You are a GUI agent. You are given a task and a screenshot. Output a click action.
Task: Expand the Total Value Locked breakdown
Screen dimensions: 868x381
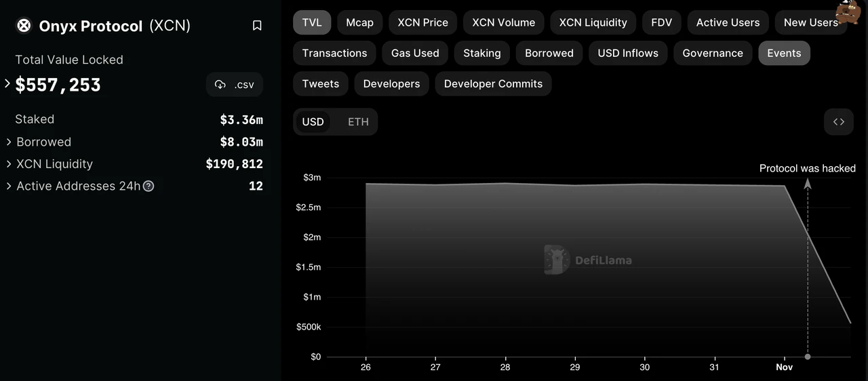pyautogui.click(x=7, y=84)
